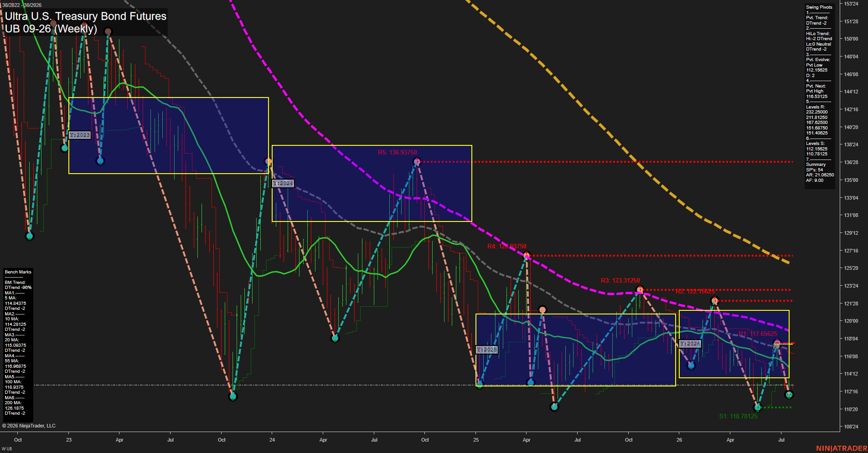Click the swing high pivot marker at R4
868x453 pixels.
527,256
